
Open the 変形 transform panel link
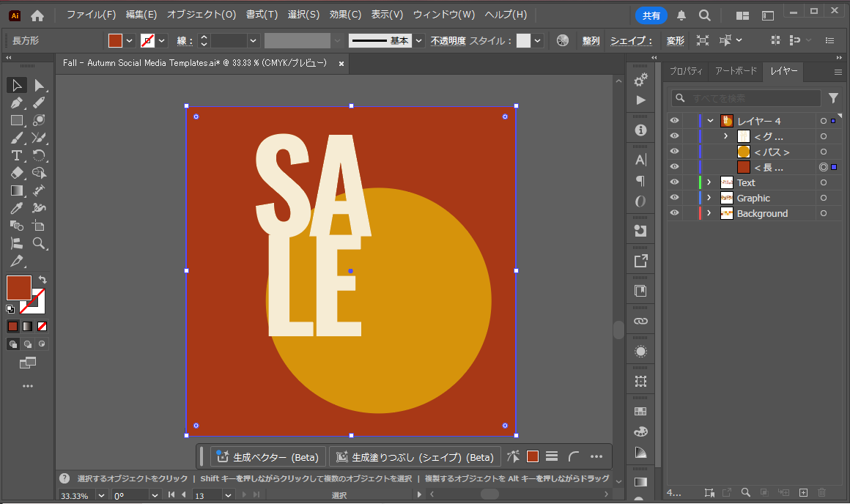point(676,40)
